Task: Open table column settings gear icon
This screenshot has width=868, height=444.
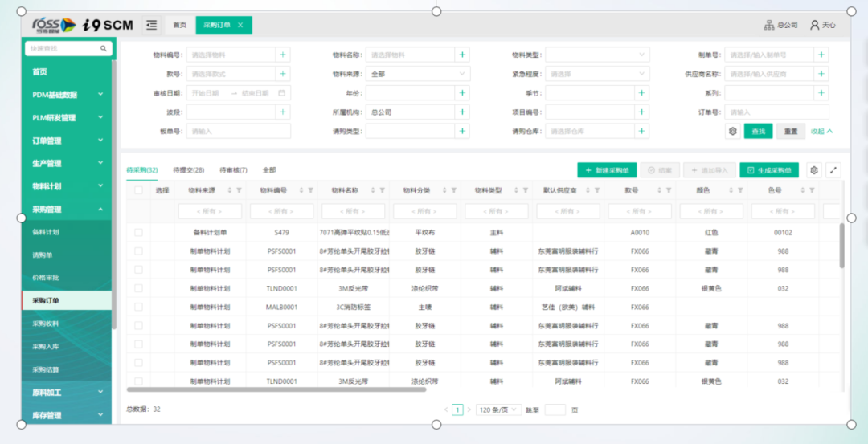Action: point(813,170)
